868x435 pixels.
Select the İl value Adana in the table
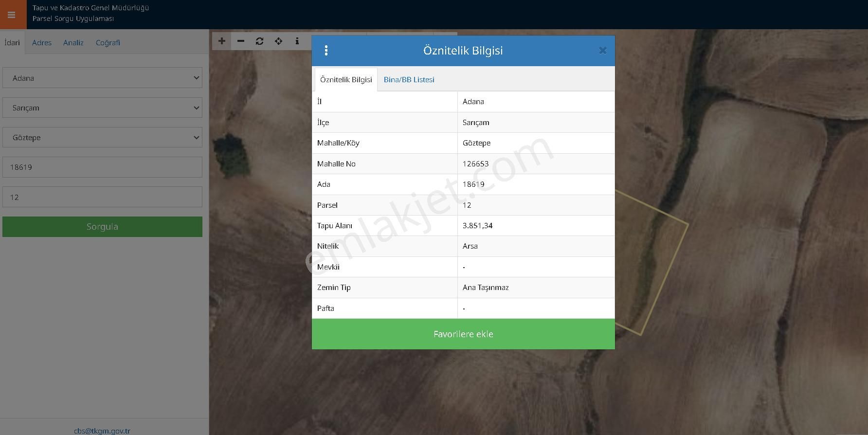tap(473, 102)
